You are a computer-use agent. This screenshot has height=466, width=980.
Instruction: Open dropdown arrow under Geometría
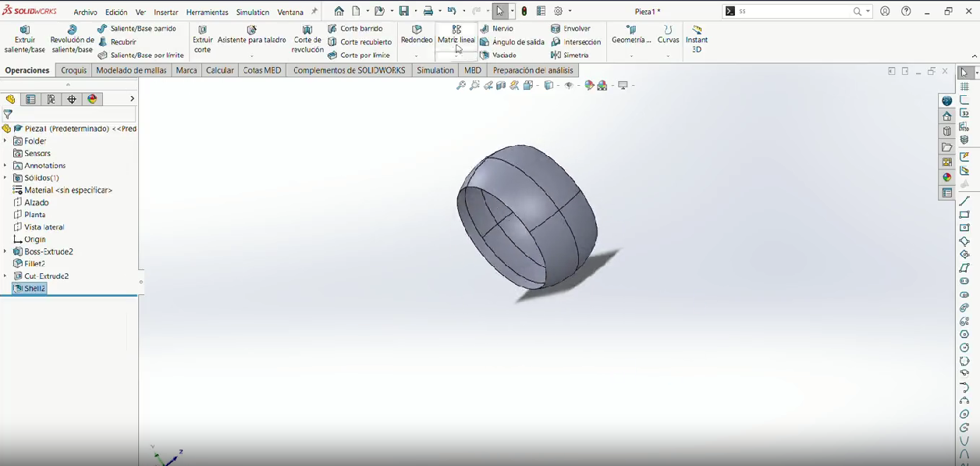click(631, 56)
